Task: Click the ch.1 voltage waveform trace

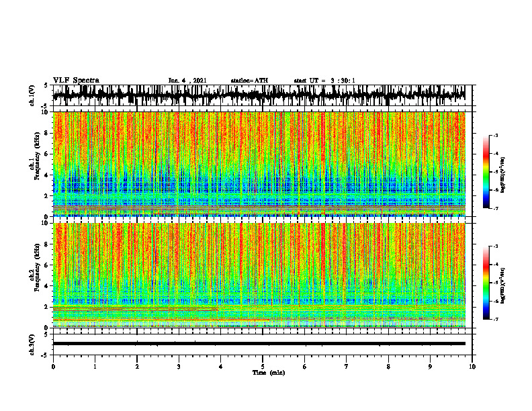Action: tap(259, 95)
